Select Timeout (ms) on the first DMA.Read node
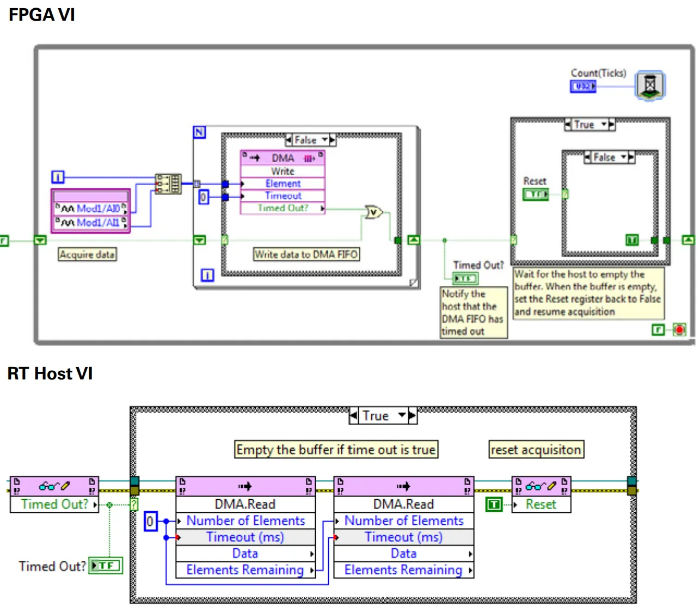The height and width of the screenshot is (613, 700). (x=245, y=537)
